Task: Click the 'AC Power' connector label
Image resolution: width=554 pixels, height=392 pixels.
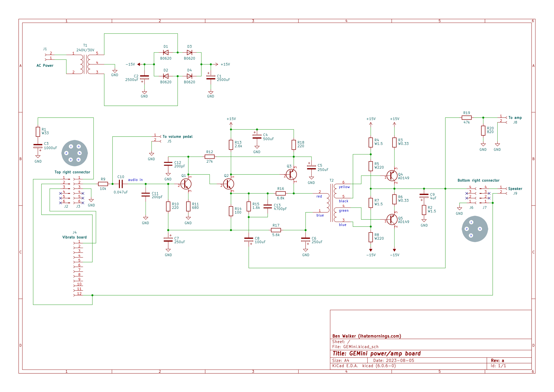Action: 45,65
